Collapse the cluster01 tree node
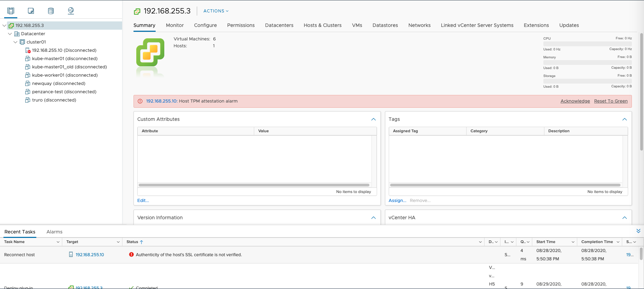Screen dimensions: 644x289 click(x=15, y=42)
